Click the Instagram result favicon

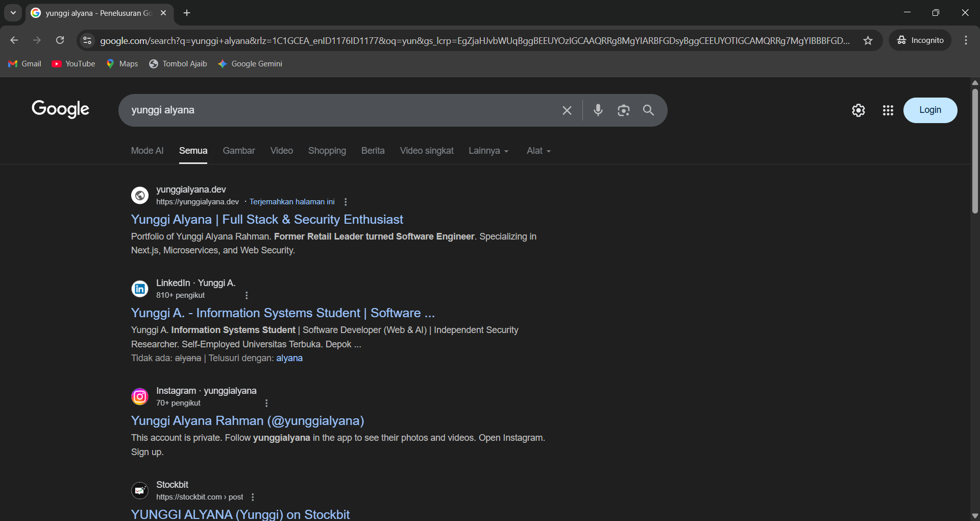click(x=140, y=396)
